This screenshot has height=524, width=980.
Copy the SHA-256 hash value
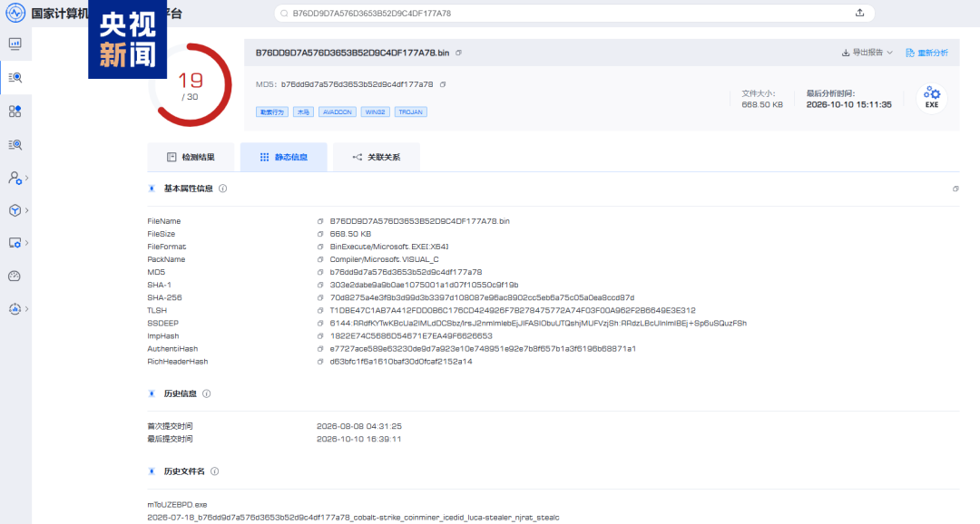tap(320, 298)
